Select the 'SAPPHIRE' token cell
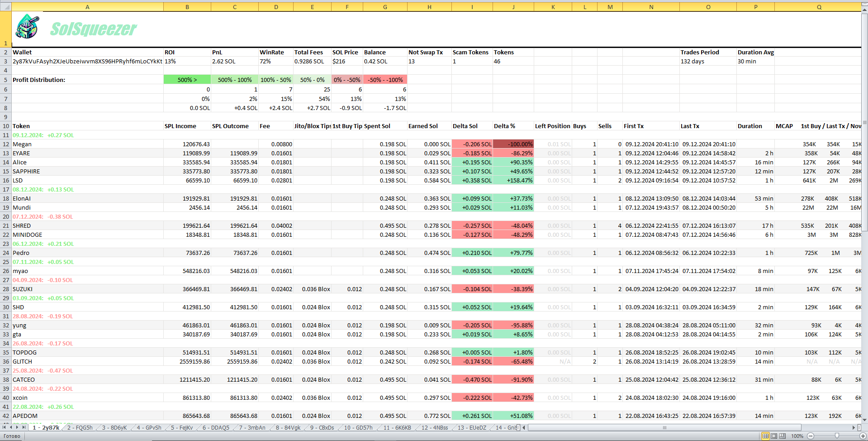 [87, 171]
